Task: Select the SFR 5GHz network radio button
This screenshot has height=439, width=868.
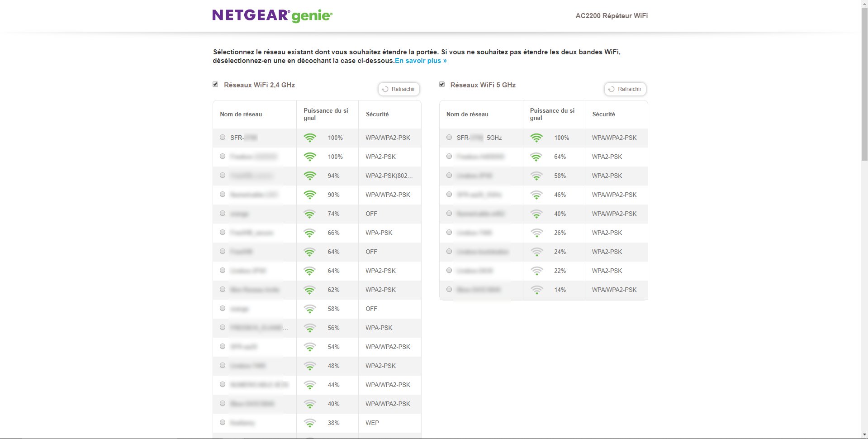Action: coord(449,138)
